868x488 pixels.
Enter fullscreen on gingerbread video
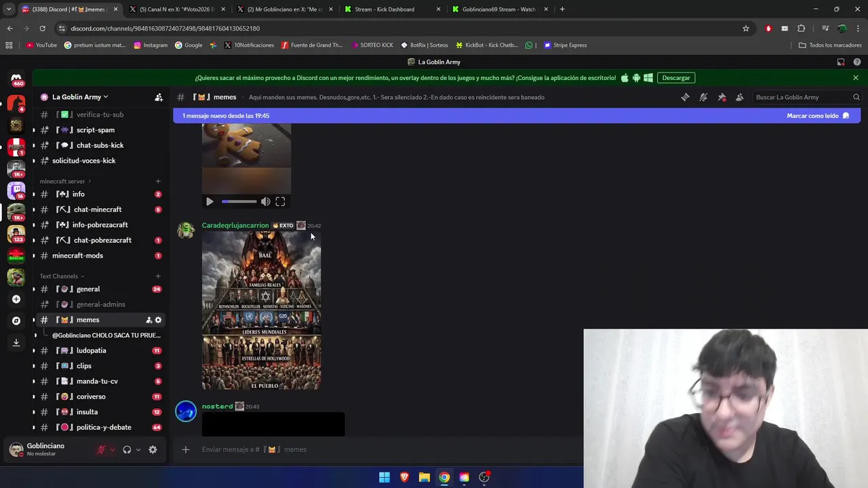(x=280, y=201)
